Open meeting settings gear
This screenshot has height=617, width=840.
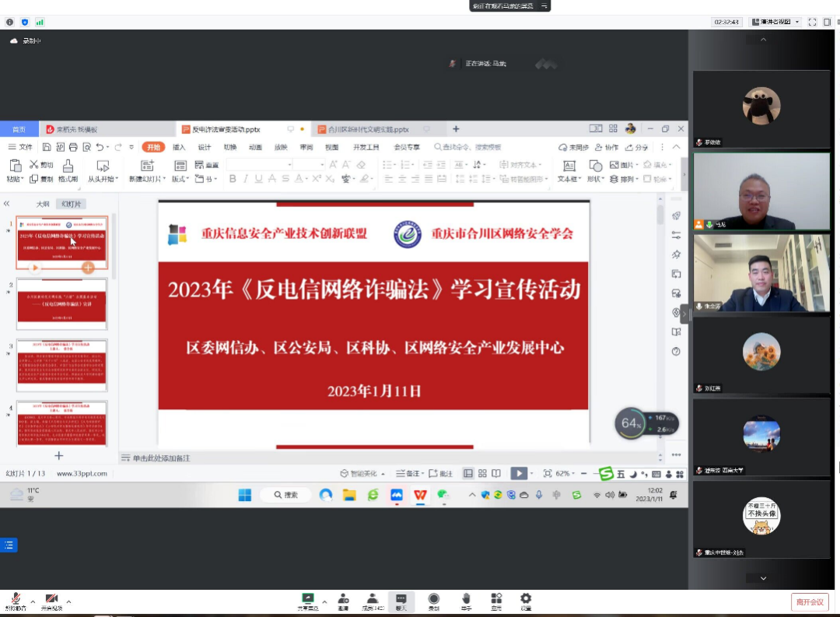point(526,600)
